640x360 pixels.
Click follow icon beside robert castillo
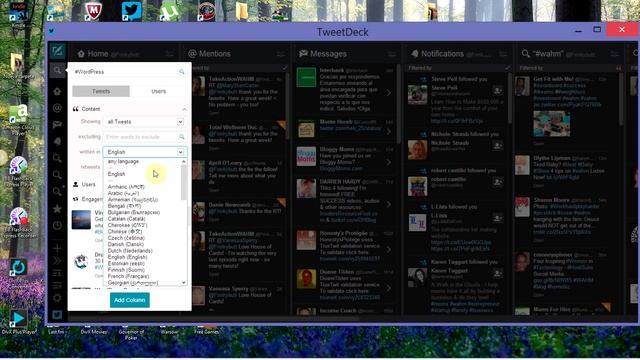497,182
